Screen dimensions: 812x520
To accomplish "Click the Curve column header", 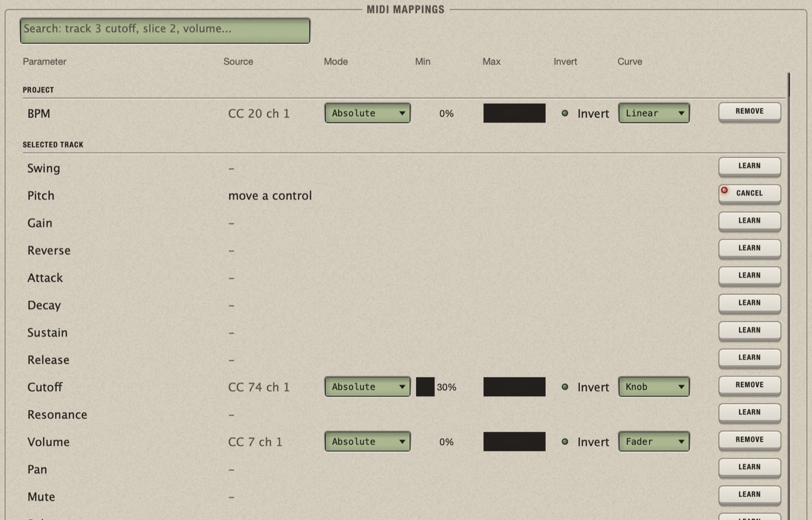I will pyautogui.click(x=630, y=62).
